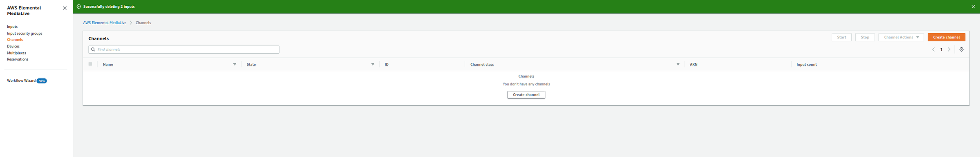The width and height of the screenshot is (980, 157).
Task: Click 'Successfully deleting 2 inputs' message
Action: 109,7
